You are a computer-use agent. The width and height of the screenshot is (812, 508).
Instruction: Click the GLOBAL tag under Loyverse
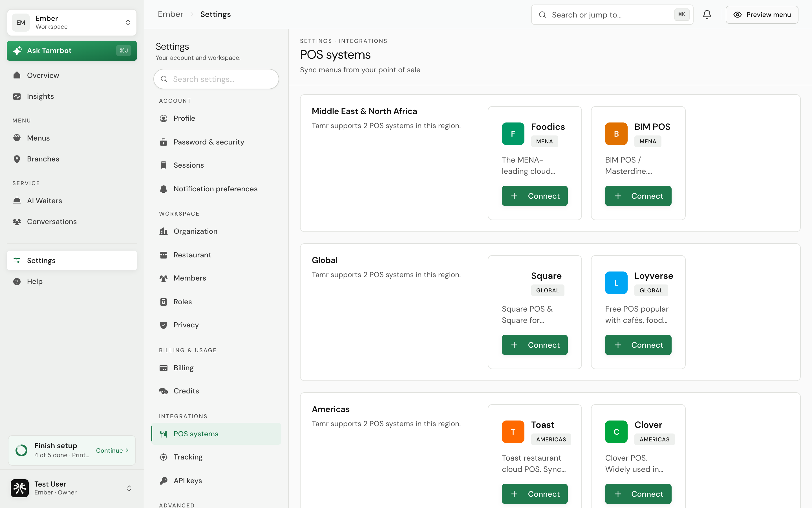point(651,290)
